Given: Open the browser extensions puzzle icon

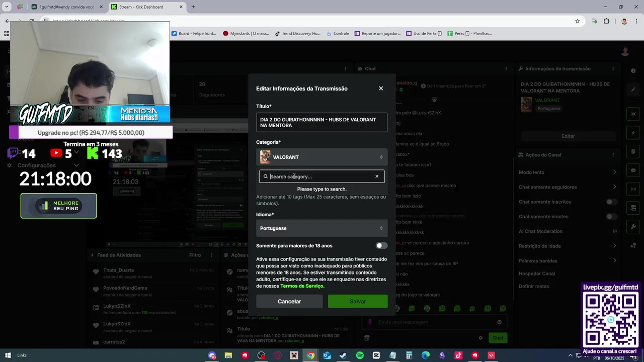Looking at the screenshot, I should 606,21.
